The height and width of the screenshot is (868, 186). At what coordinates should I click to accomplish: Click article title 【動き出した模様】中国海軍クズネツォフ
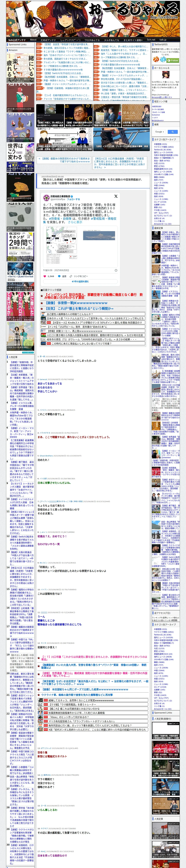(92, 181)
